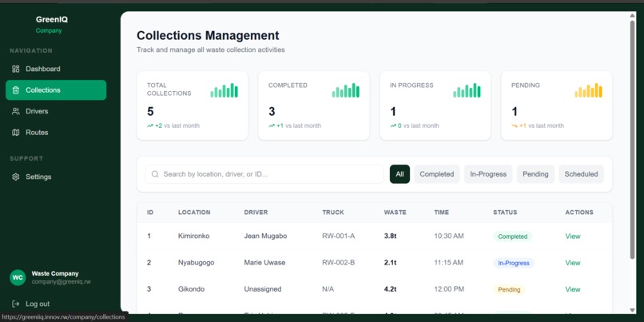Screen dimensions: 644x322
Task: Click In Progress card bar chart icon
Action: click(467, 90)
